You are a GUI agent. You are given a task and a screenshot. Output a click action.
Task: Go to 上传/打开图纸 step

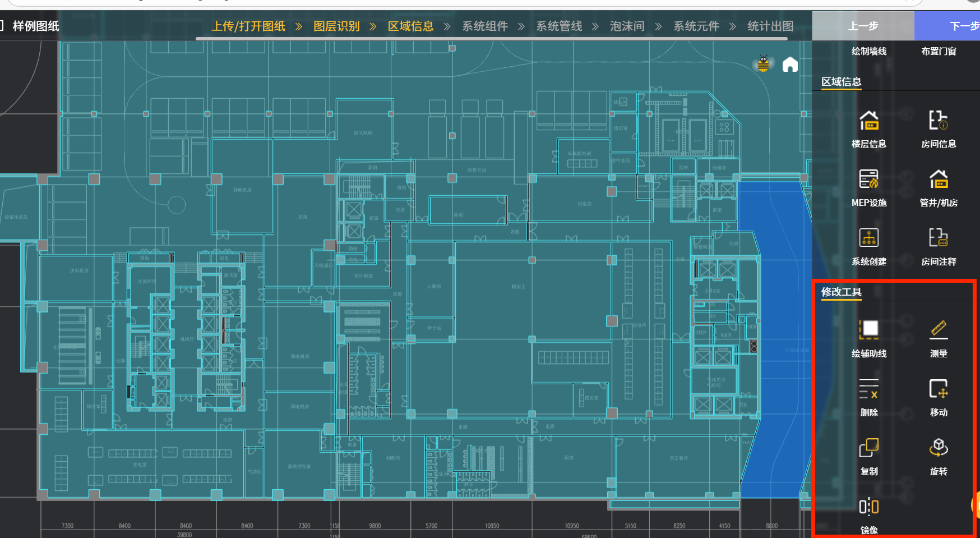(x=248, y=26)
